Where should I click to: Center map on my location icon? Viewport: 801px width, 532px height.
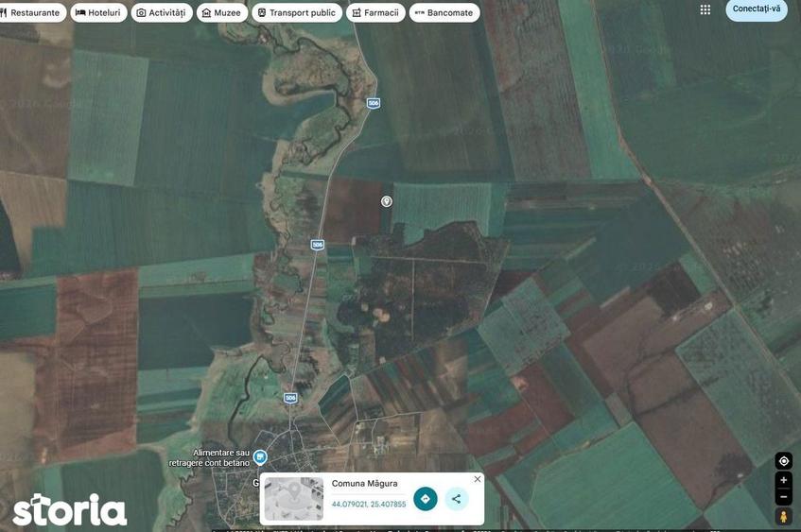(784, 461)
